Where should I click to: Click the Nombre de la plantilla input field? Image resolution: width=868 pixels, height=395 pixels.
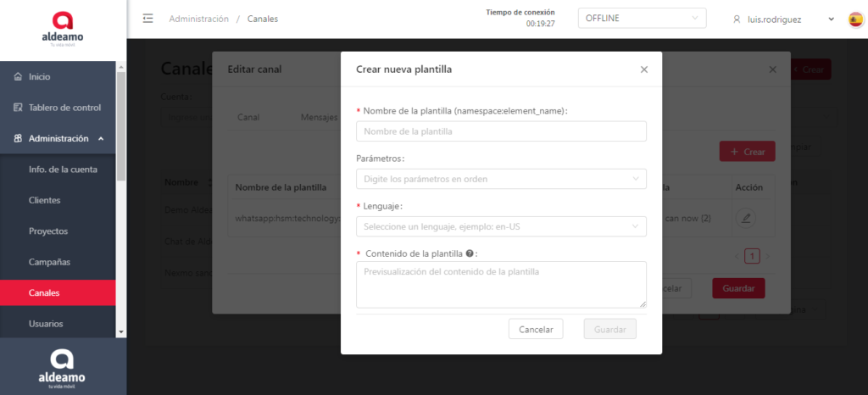point(501,131)
